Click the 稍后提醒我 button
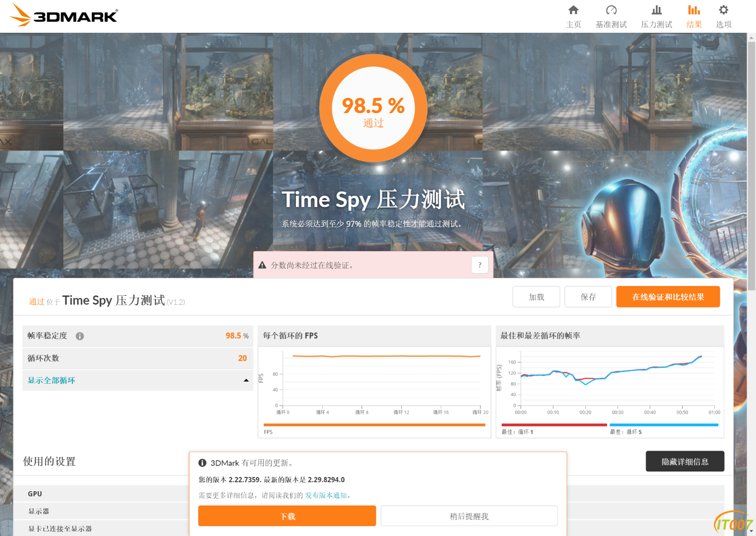This screenshot has height=536, width=756. point(469,516)
